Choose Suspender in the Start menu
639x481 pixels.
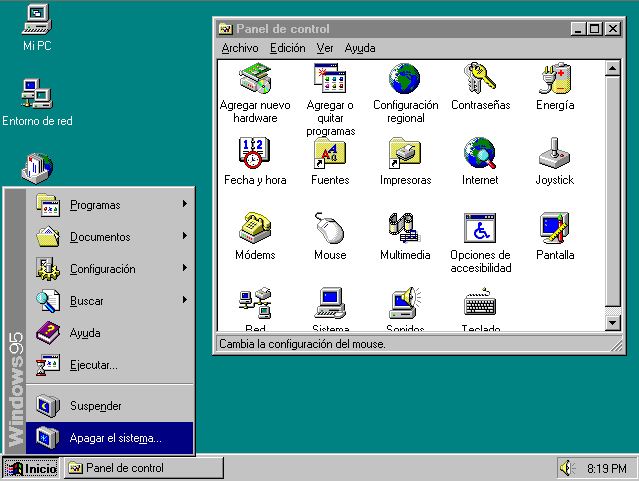(x=110, y=406)
